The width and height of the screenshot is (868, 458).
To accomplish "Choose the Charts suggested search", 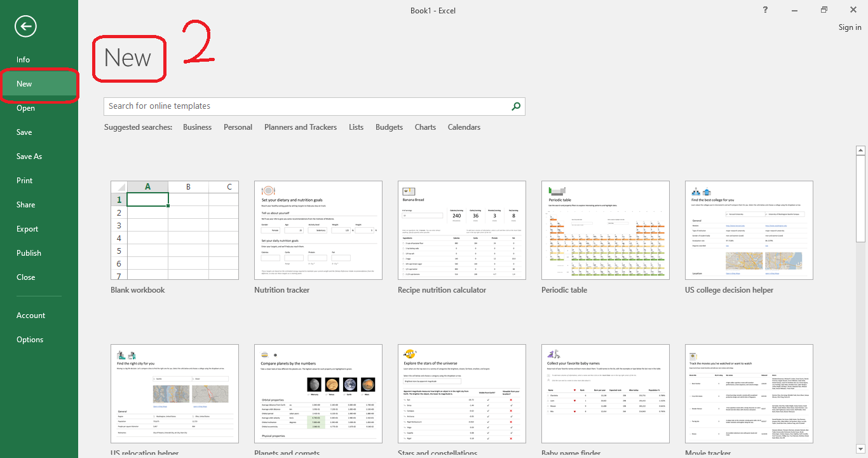I will point(425,127).
